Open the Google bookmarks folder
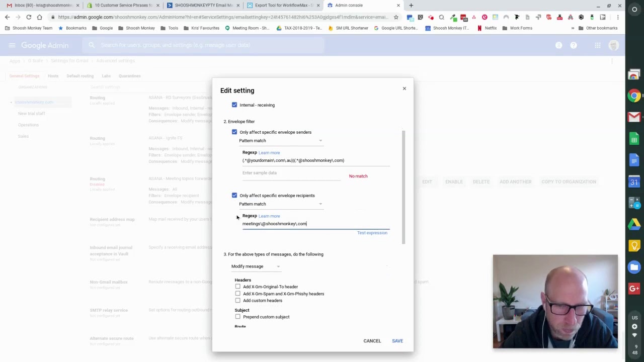 (102, 28)
